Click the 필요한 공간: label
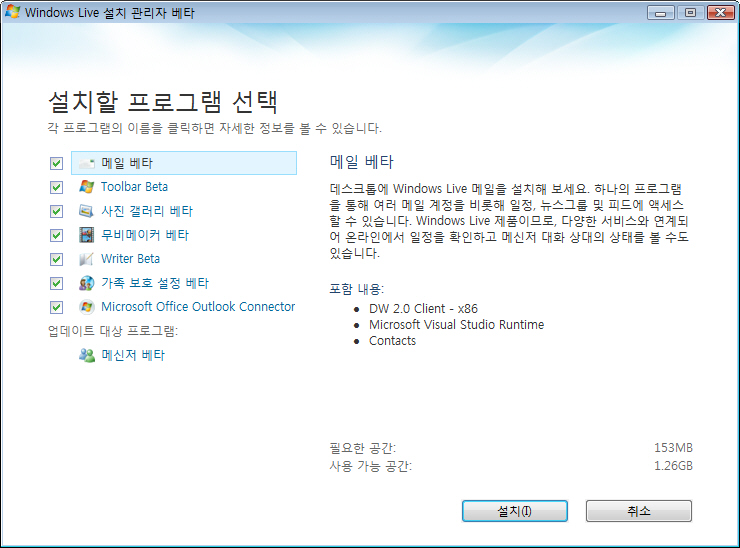Viewport: 740px width, 548px height. coord(362,447)
